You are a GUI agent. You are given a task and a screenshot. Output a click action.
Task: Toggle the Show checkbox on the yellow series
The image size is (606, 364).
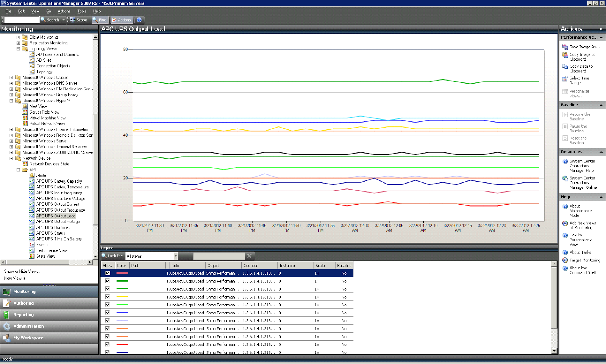[108, 297]
